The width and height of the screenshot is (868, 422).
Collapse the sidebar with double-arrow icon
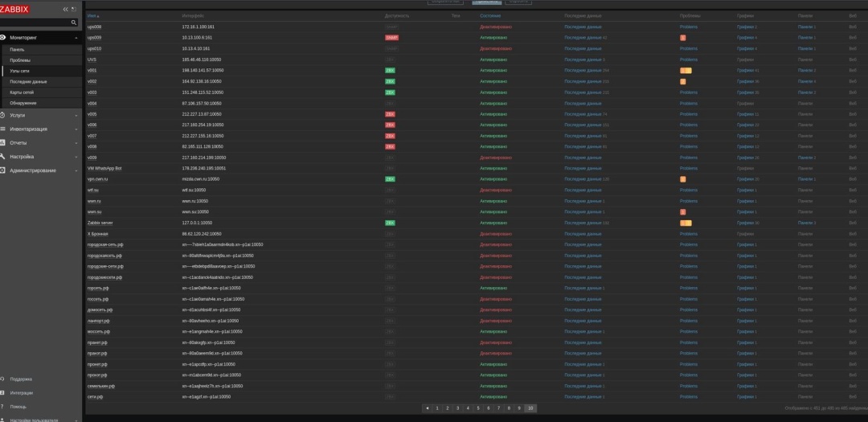[66, 9]
